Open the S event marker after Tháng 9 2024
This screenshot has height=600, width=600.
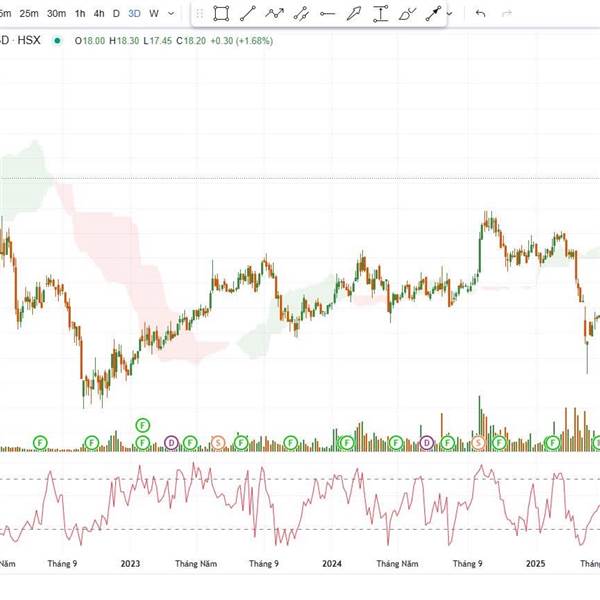point(478,443)
